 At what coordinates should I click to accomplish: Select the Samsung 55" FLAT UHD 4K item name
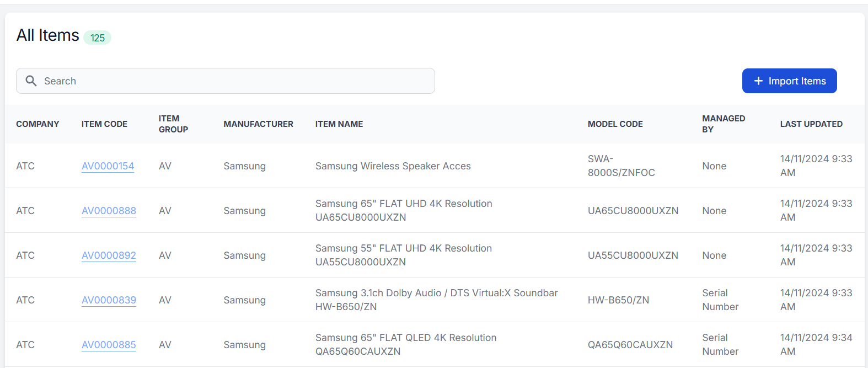click(x=404, y=255)
